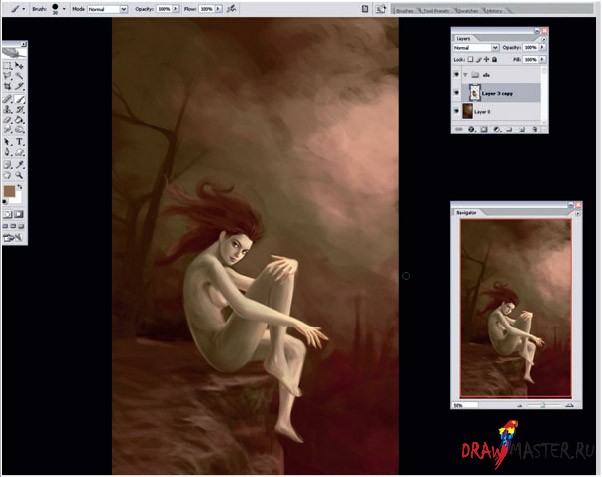
Task: Add a layer mask in Layers panel
Action: 484,129
